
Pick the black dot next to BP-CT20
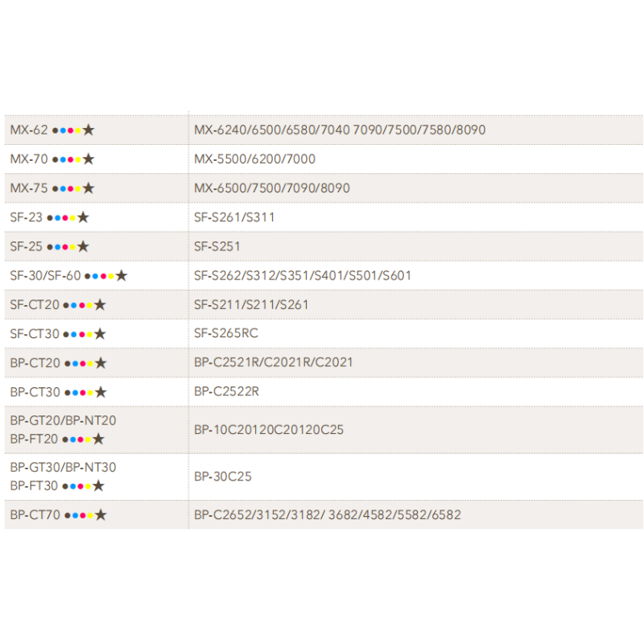pos(66,363)
